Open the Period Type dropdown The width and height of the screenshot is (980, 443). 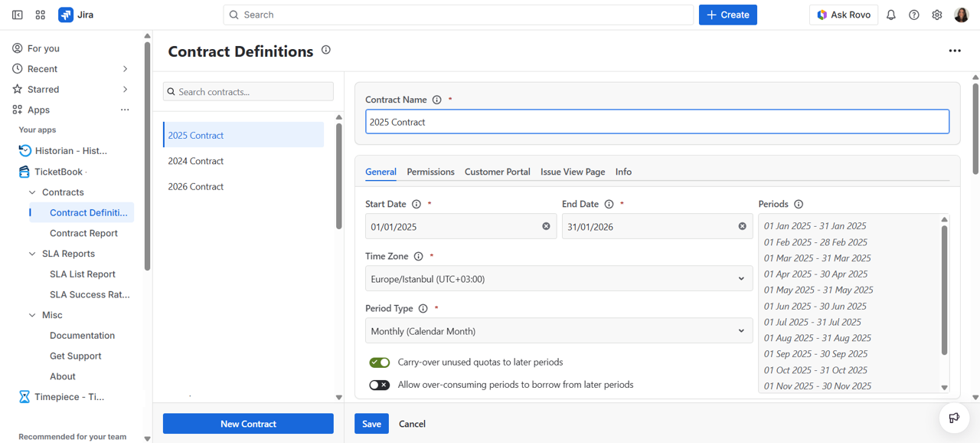pos(558,331)
